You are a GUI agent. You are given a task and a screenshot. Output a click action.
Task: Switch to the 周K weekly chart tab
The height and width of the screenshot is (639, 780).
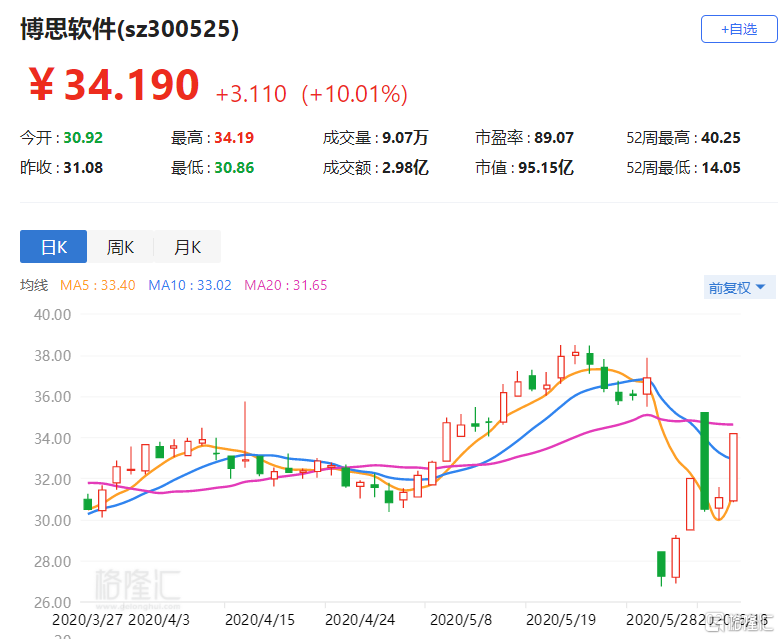click(120, 247)
